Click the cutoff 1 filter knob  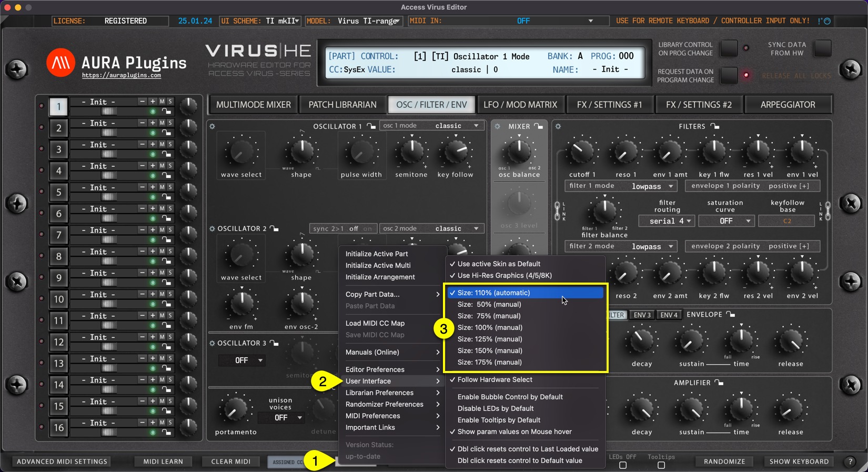(582, 152)
